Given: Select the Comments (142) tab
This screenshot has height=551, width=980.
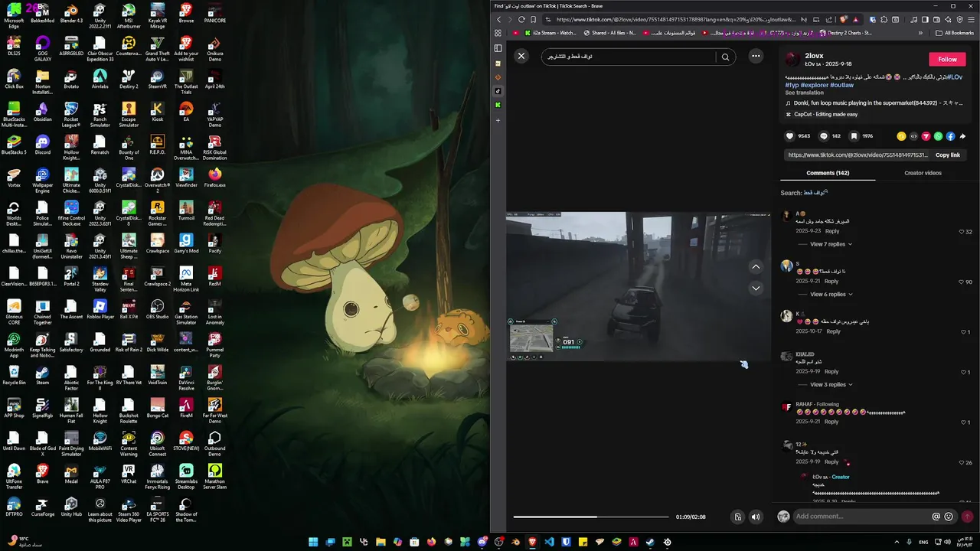Looking at the screenshot, I should pos(828,173).
